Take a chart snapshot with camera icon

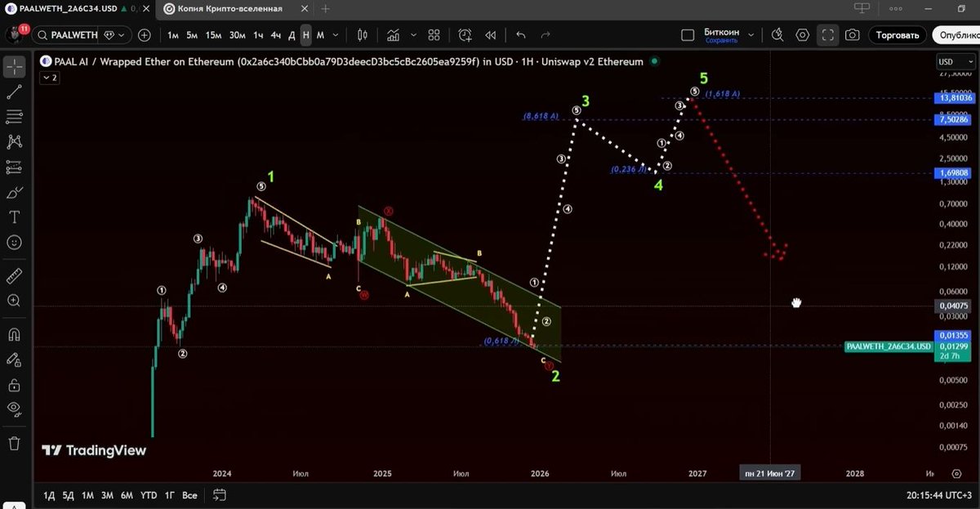(853, 35)
